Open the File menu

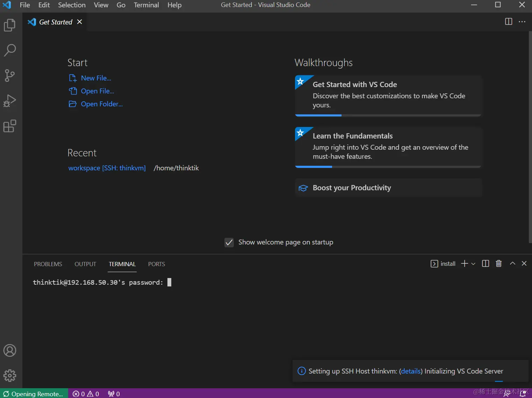25,5
